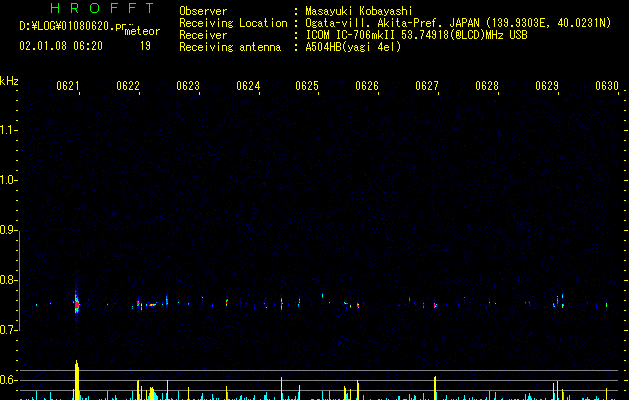629x400 pixels.
Task: Click the HROFFT title text
Action: (103, 8)
